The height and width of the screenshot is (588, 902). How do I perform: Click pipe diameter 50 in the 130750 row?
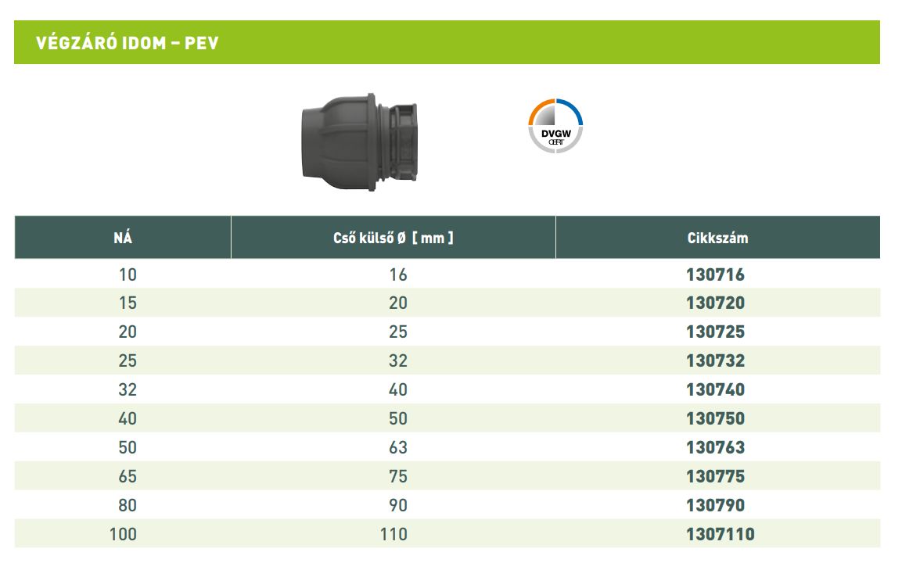[398, 418]
